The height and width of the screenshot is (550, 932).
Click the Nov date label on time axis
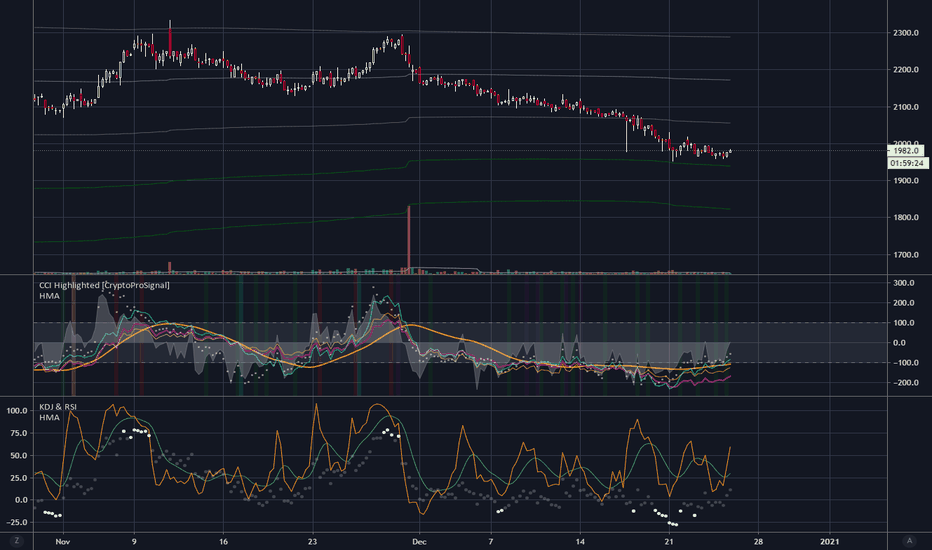click(62, 542)
